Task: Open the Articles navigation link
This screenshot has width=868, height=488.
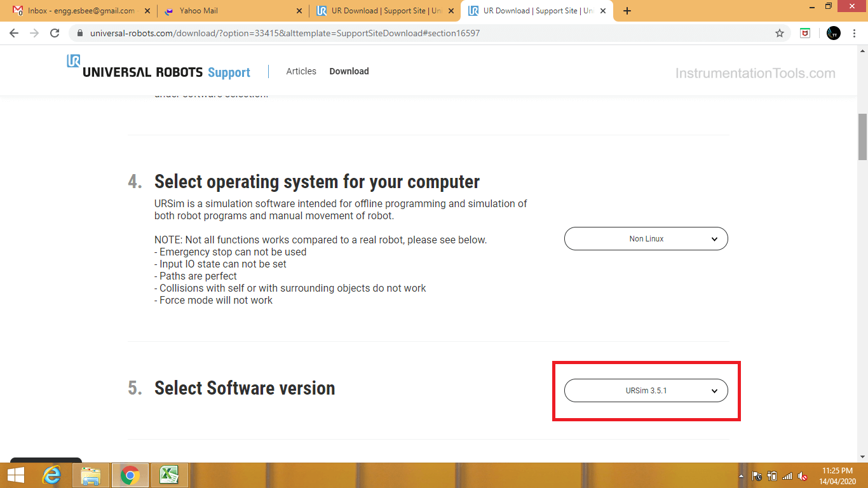Action: pos(301,71)
